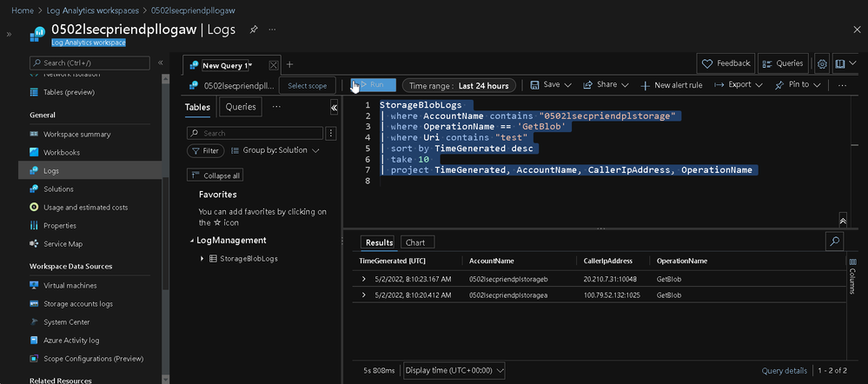
Task: Open the Export dropdown
Action: pos(739,84)
